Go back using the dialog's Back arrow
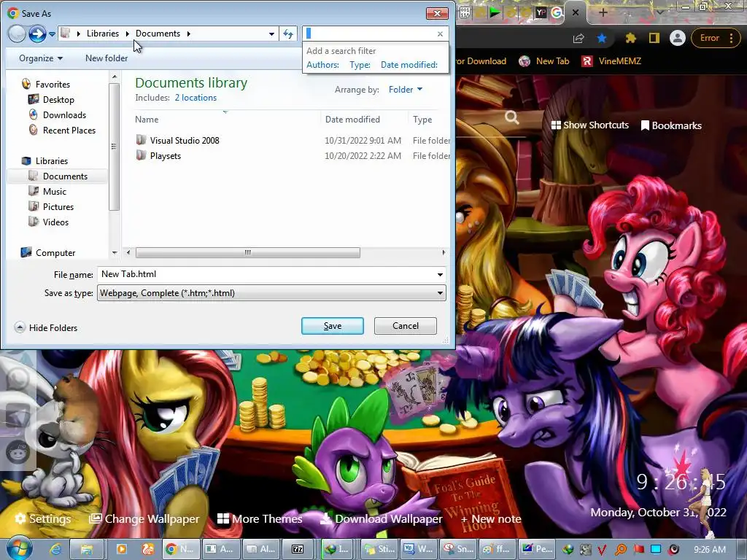 [17, 34]
